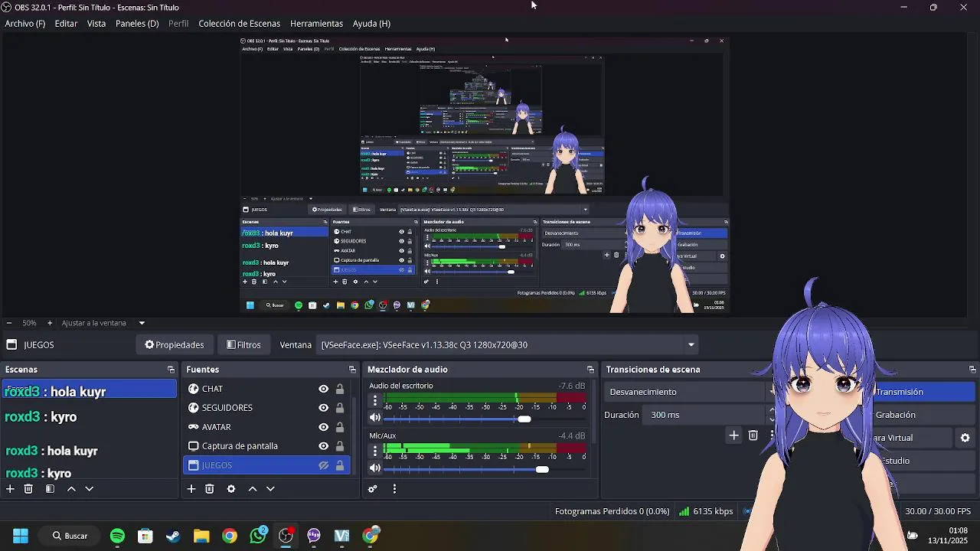Move the scene up in Escenas panel
The width and height of the screenshot is (980, 551).
click(x=71, y=489)
